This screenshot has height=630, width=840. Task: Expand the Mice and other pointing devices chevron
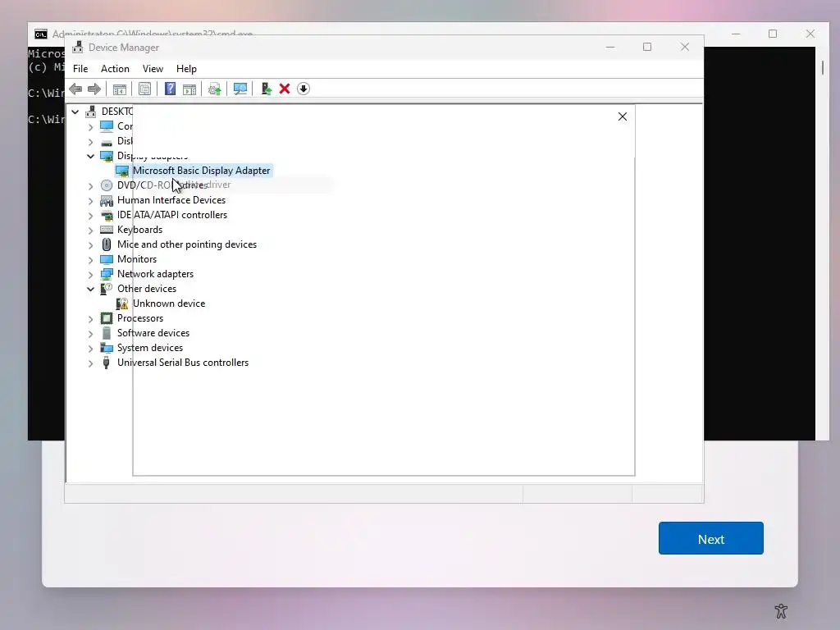point(90,245)
